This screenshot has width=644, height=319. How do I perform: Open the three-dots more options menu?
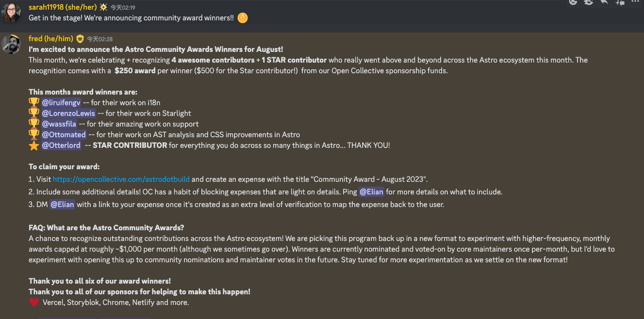tap(635, 2)
